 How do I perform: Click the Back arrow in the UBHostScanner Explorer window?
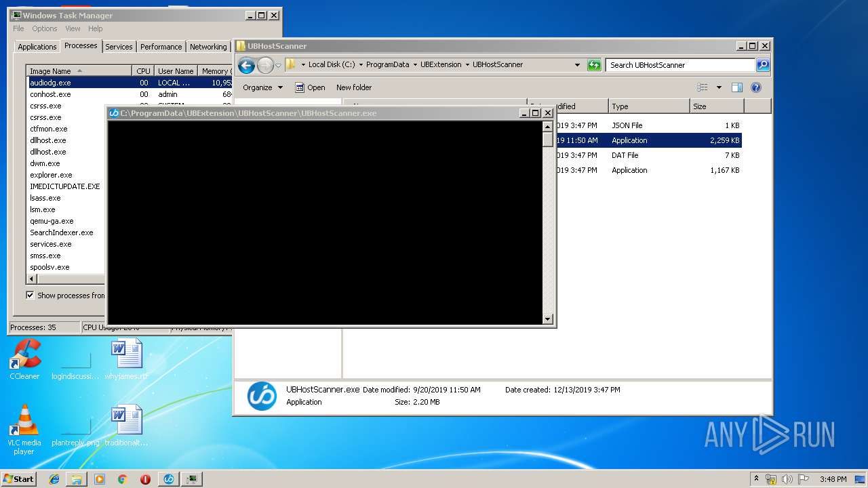[x=246, y=65]
